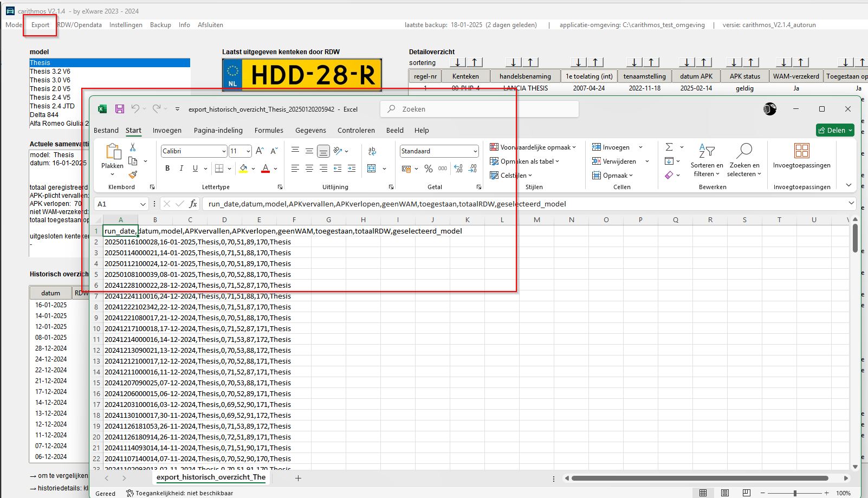The image size is (868, 498).
Task: Expand the Voorwaardelijke opmaak dropdown
Action: point(533,147)
